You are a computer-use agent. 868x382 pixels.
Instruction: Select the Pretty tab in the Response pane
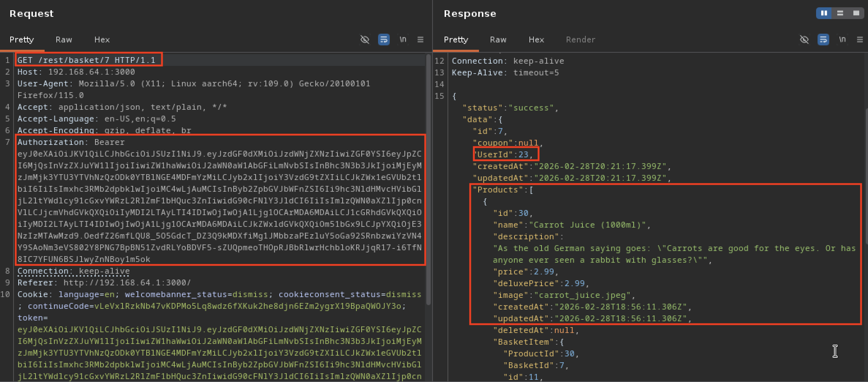tap(456, 40)
